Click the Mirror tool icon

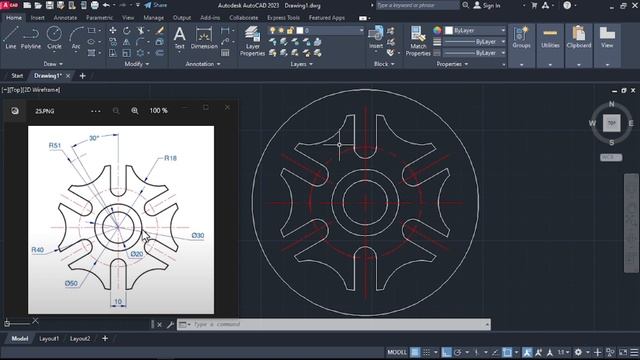[x=127, y=42]
